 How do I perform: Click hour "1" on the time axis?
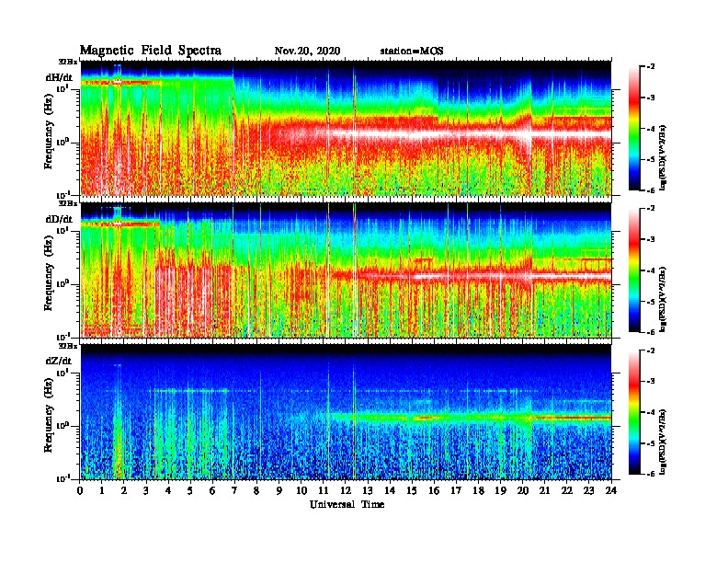[x=102, y=490]
